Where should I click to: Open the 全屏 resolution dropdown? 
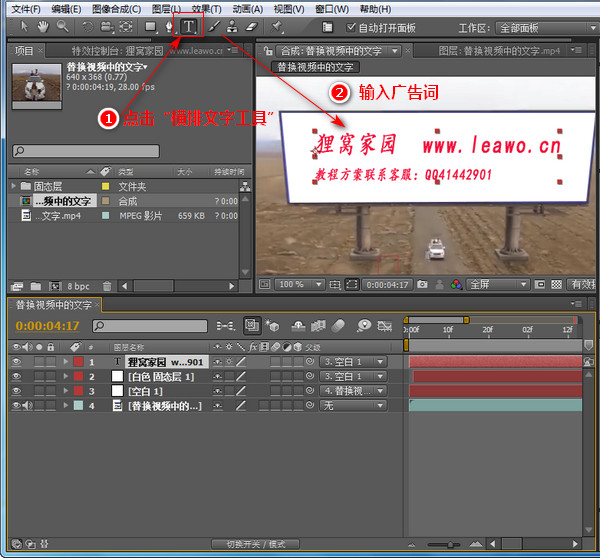click(498, 284)
